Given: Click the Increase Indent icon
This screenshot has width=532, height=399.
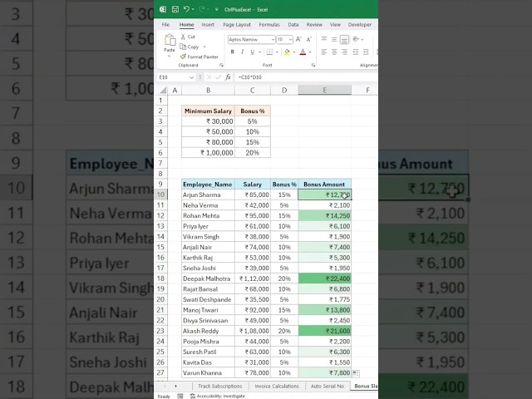Looking at the screenshot, I should coord(366,52).
